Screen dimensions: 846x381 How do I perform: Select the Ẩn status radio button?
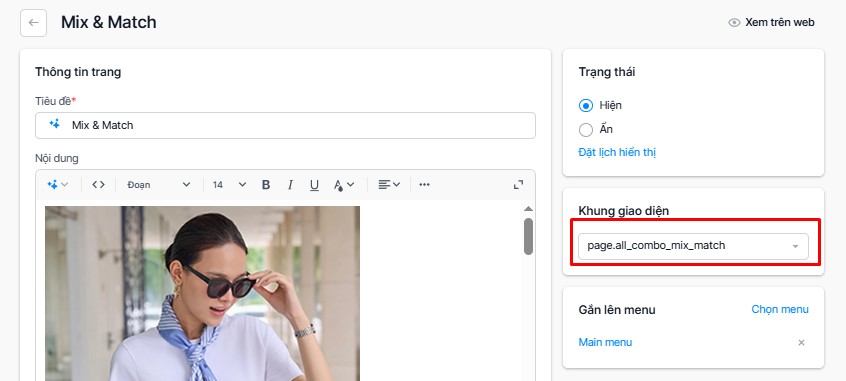[x=586, y=130]
